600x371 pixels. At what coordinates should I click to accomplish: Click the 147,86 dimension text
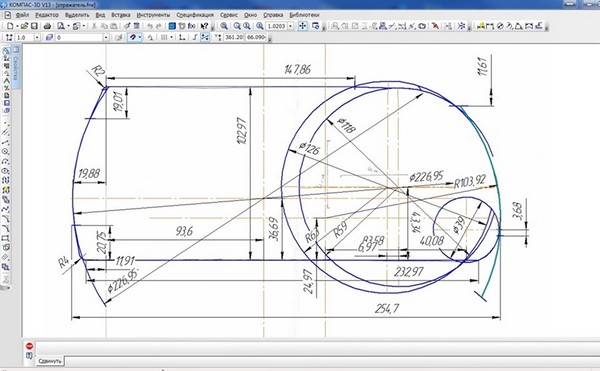297,70
